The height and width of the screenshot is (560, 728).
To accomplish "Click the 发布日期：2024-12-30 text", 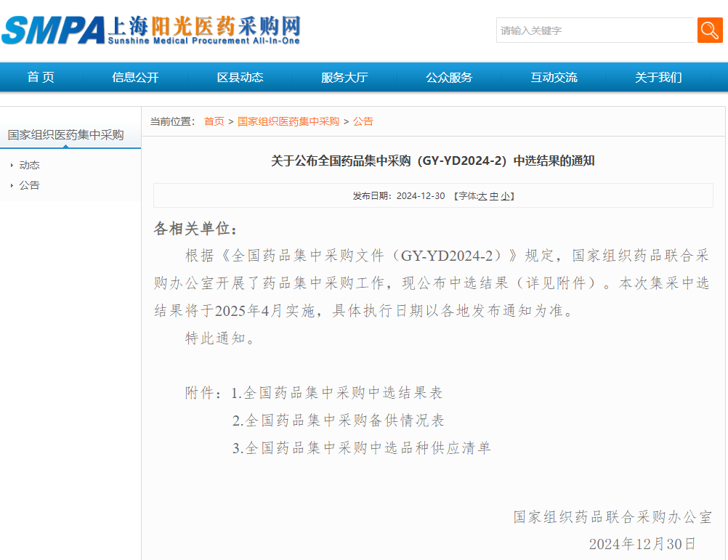I will (x=399, y=196).
